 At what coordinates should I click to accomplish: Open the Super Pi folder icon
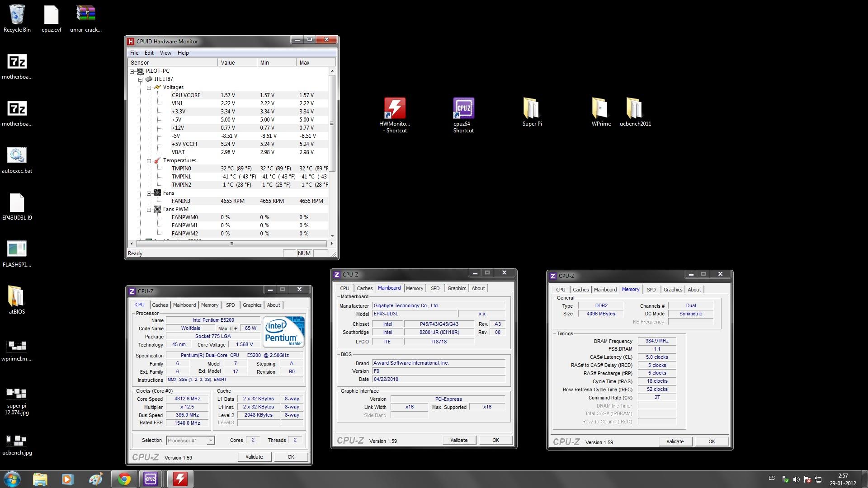tap(532, 112)
